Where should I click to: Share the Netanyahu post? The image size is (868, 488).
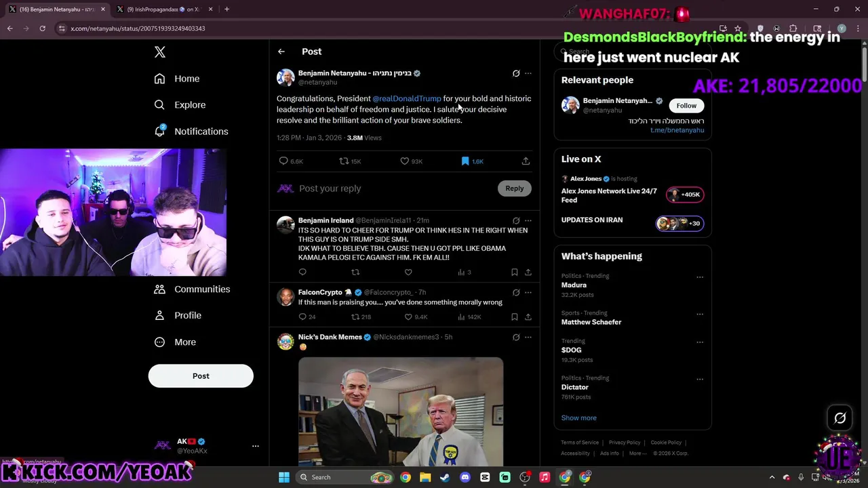(526, 161)
